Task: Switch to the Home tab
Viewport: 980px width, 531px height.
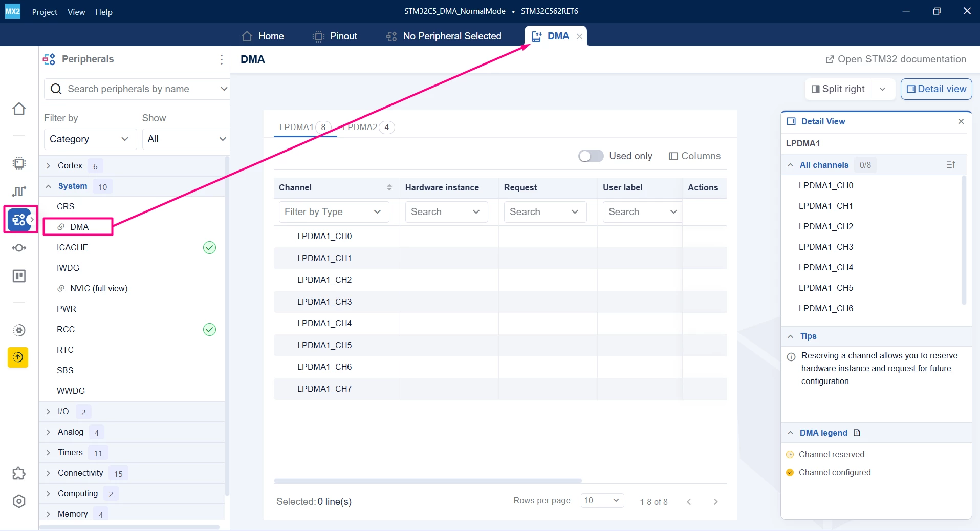Action: 263,36
